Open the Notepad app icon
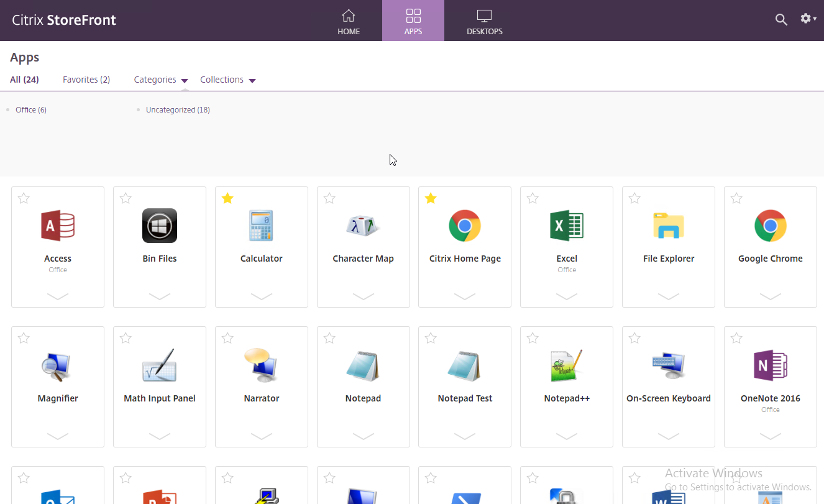The height and width of the screenshot is (504, 824). click(x=363, y=365)
